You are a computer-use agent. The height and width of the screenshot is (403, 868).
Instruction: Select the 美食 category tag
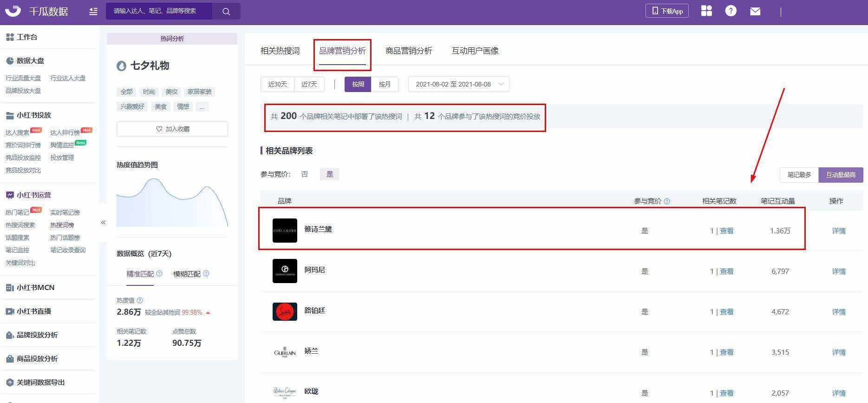pos(161,106)
